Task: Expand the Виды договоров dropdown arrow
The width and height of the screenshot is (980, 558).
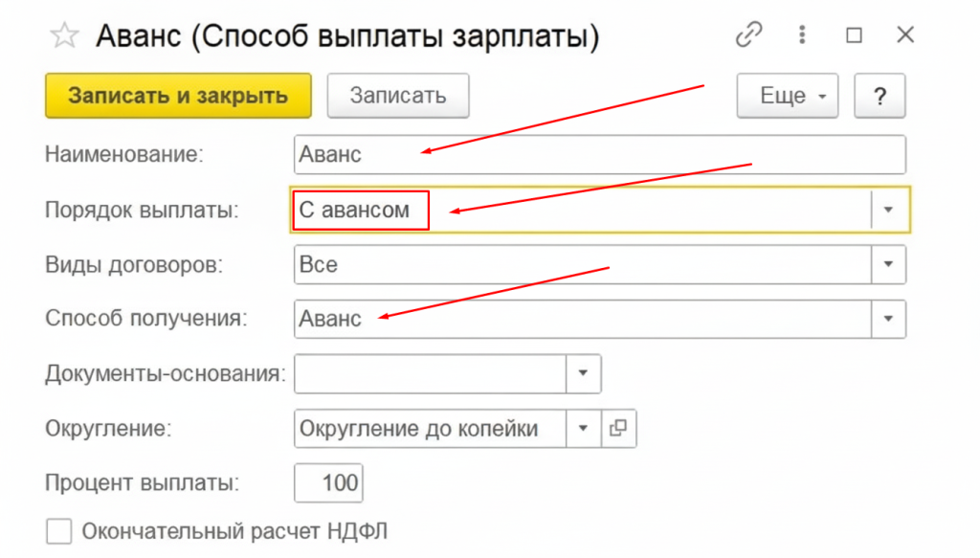Action: 888,264
